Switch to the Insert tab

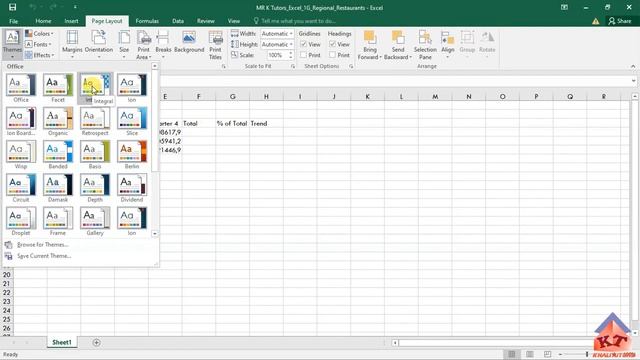pos(71,21)
